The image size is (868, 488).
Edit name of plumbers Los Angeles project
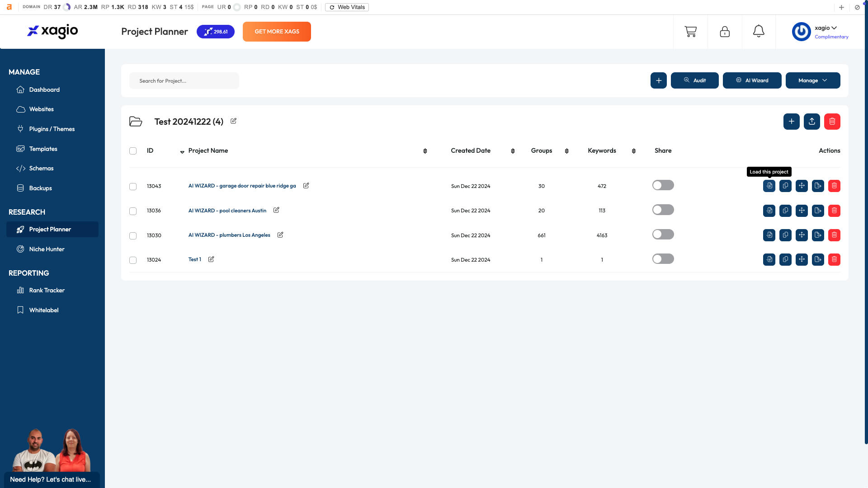pyautogui.click(x=280, y=235)
